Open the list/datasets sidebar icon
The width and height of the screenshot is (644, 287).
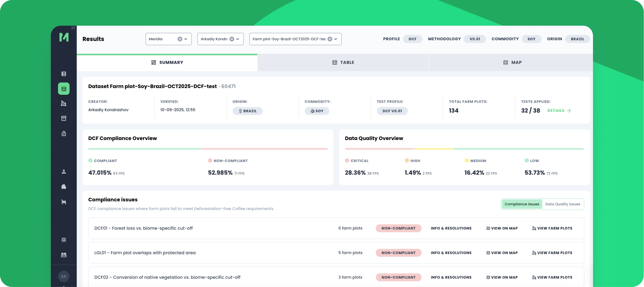point(64,74)
